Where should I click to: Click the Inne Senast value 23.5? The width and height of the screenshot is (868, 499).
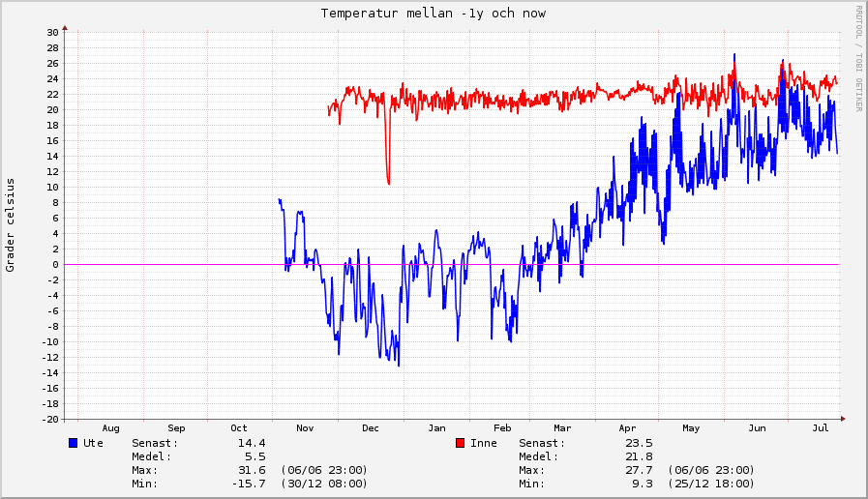click(640, 443)
